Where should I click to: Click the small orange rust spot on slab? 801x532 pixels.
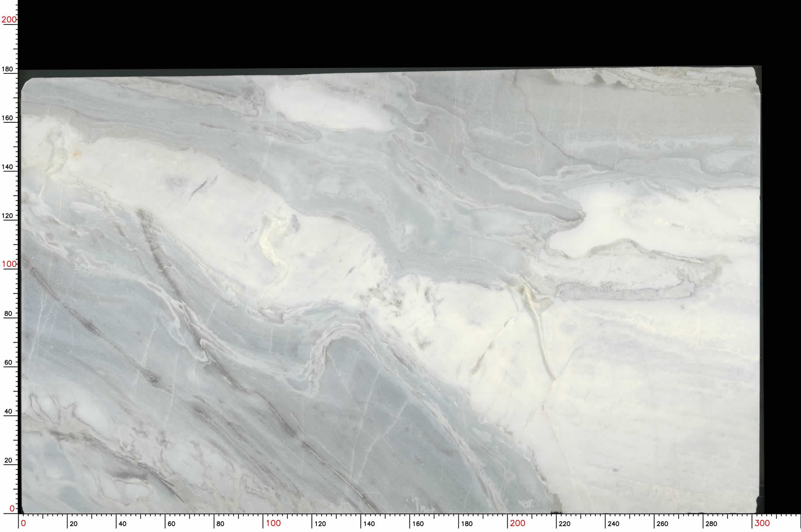tap(76, 154)
